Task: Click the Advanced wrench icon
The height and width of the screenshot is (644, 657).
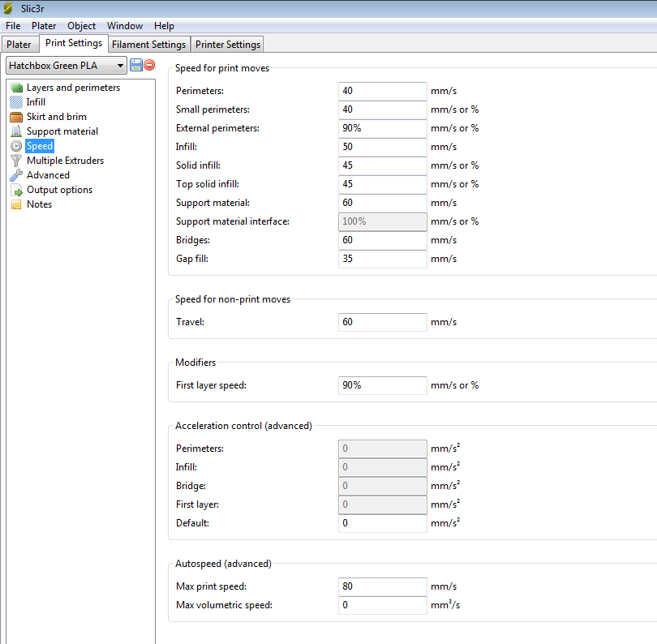Action: (x=16, y=175)
